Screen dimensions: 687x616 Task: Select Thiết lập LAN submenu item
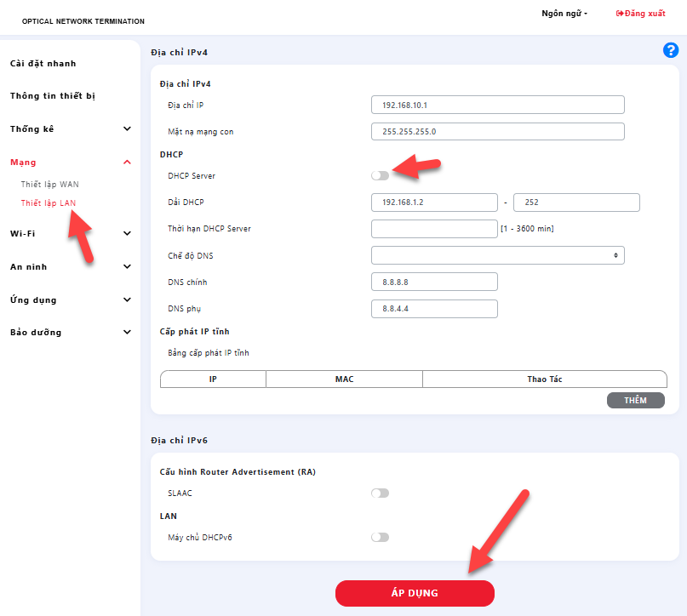49,202
